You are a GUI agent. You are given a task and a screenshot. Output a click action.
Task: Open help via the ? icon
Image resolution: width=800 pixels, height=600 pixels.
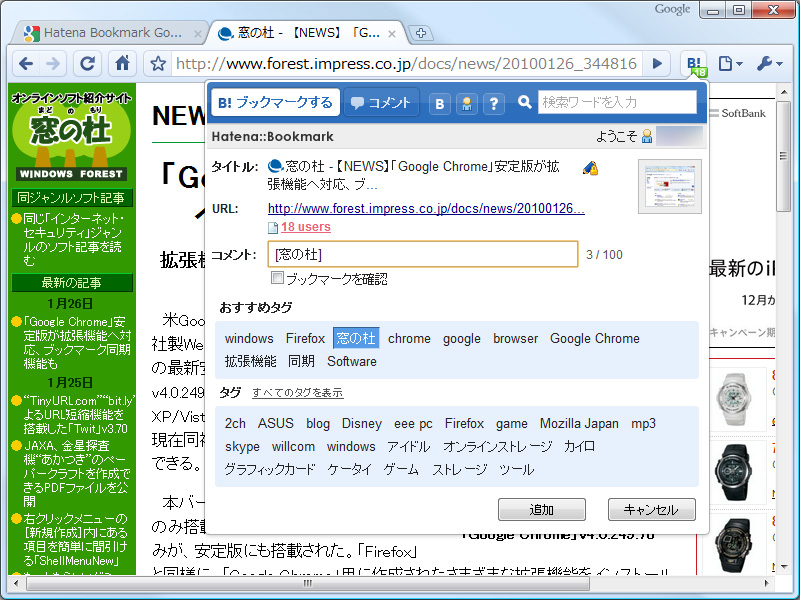(492, 103)
